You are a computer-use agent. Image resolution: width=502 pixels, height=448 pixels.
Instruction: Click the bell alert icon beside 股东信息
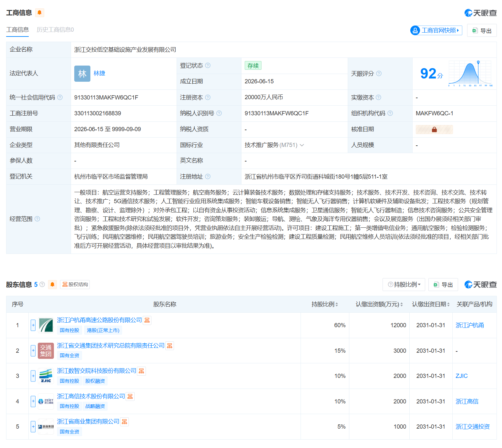coord(52,285)
